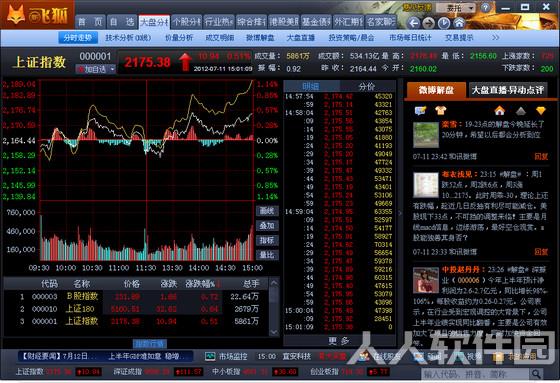Open the help question mark icon

tap(485, 8)
